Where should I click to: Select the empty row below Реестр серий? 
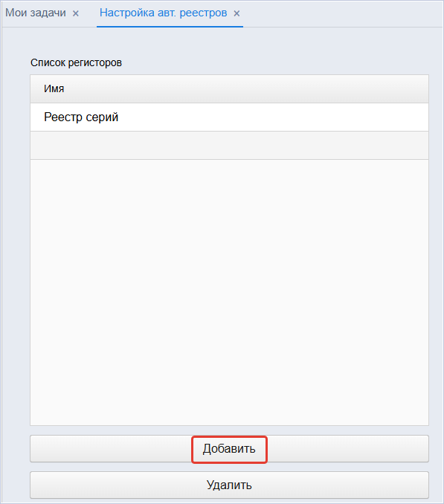click(229, 145)
